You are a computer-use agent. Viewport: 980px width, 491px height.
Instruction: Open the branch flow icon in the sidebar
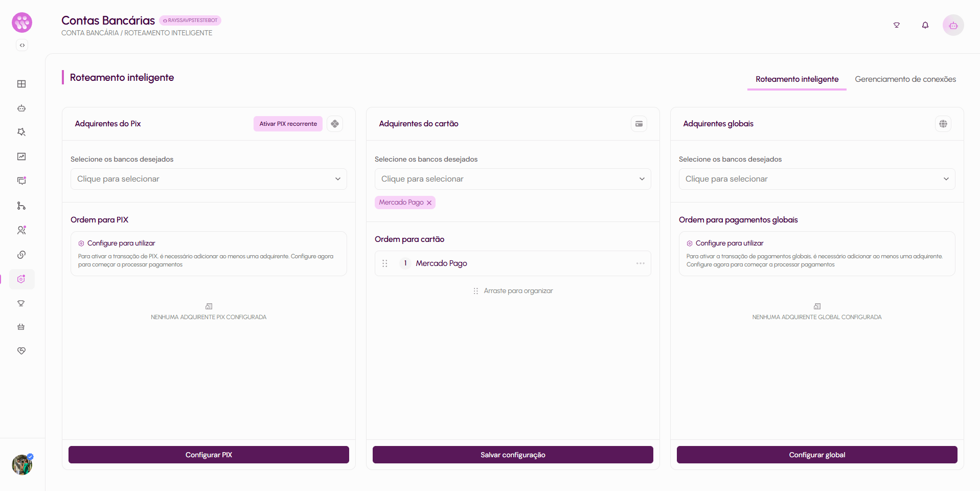pyautogui.click(x=21, y=206)
